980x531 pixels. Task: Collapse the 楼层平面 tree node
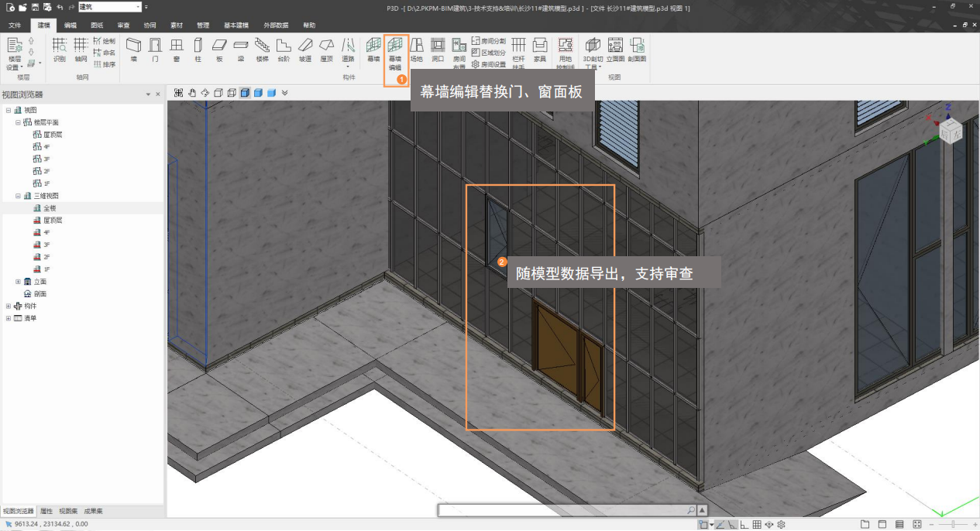point(18,122)
